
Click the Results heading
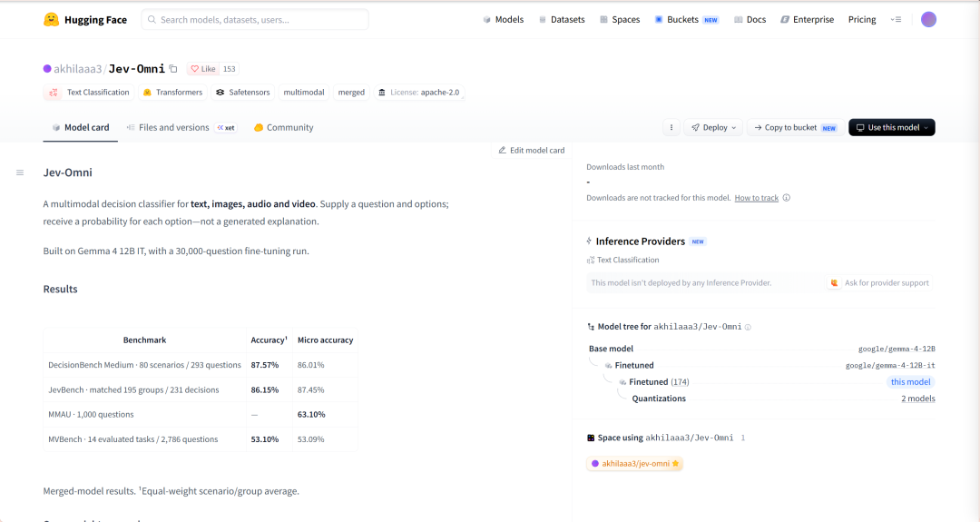point(60,290)
